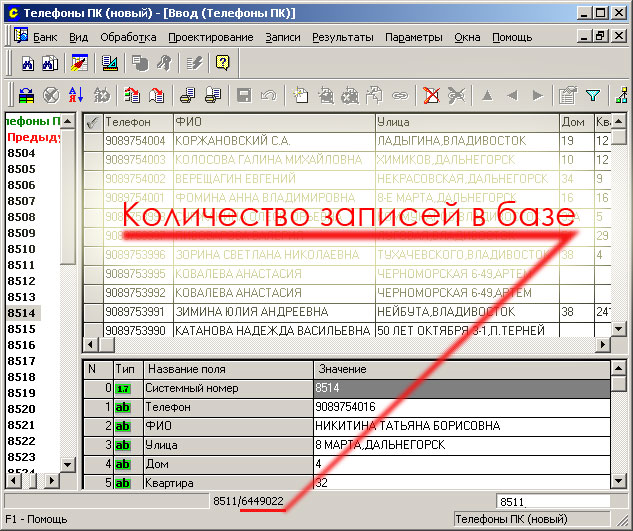Click the first binoculars search icon
Viewport: 633px width, 531px height.
(28, 63)
